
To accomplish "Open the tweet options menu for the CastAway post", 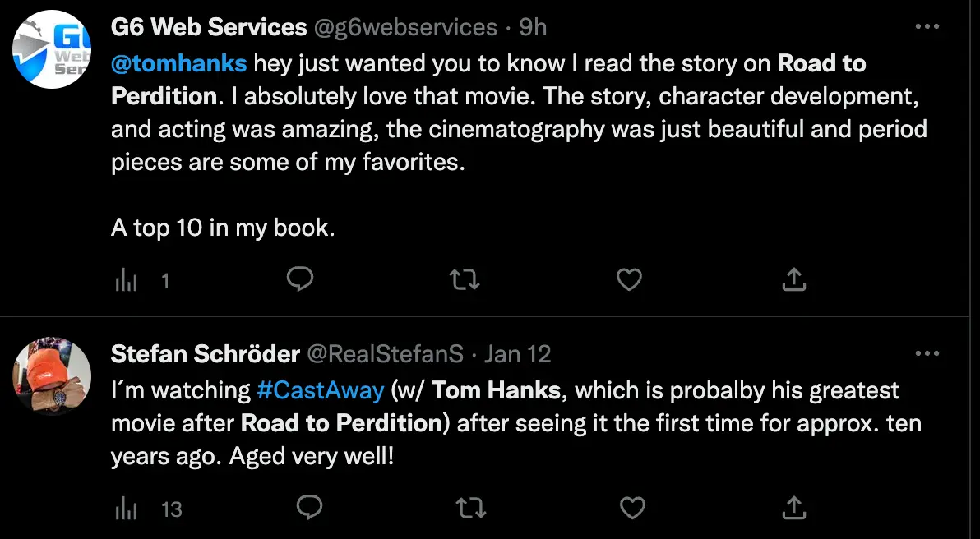I will [x=927, y=352].
